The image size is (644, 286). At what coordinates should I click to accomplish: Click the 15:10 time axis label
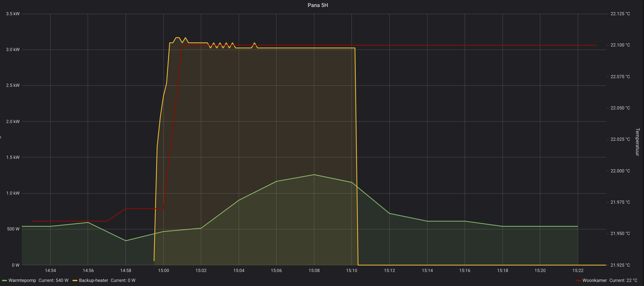(x=351, y=271)
